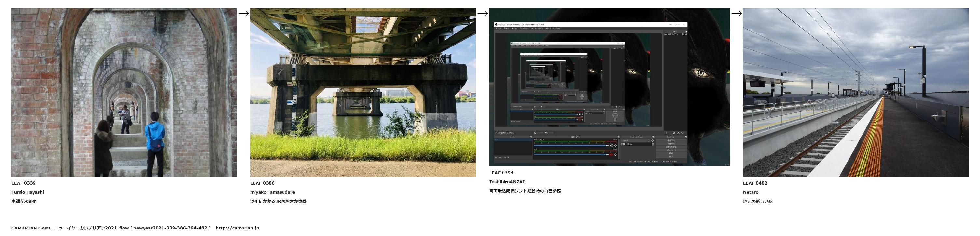The width and height of the screenshot is (980, 236).
Task: Open the File menu in OBS
Action: 498,29
